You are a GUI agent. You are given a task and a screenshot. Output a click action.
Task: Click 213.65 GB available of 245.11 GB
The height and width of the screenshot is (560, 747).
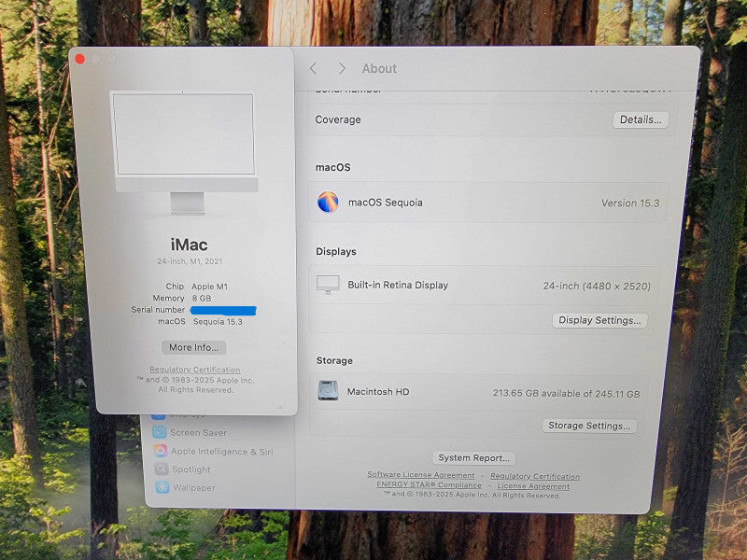[x=566, y=394]
